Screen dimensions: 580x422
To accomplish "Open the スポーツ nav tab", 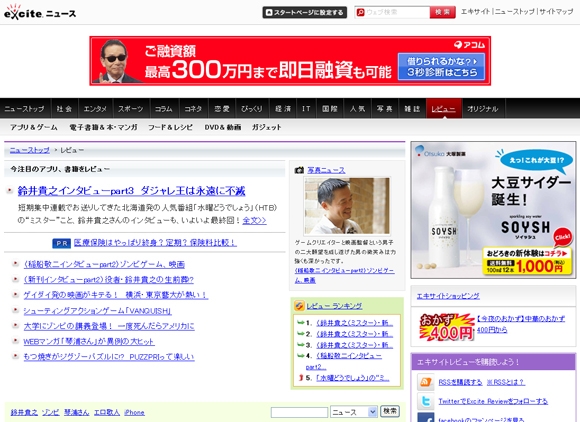I will pyautogui.click(x=131, y=109).
